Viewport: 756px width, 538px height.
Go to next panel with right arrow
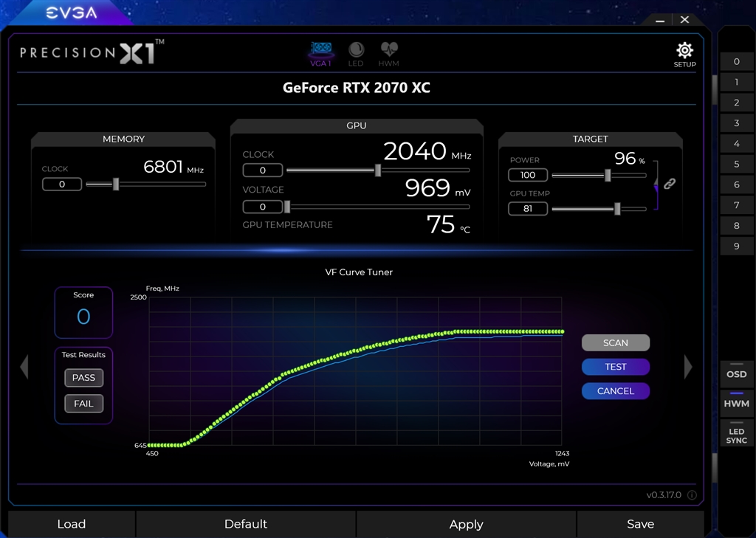[x=688, y=367]
